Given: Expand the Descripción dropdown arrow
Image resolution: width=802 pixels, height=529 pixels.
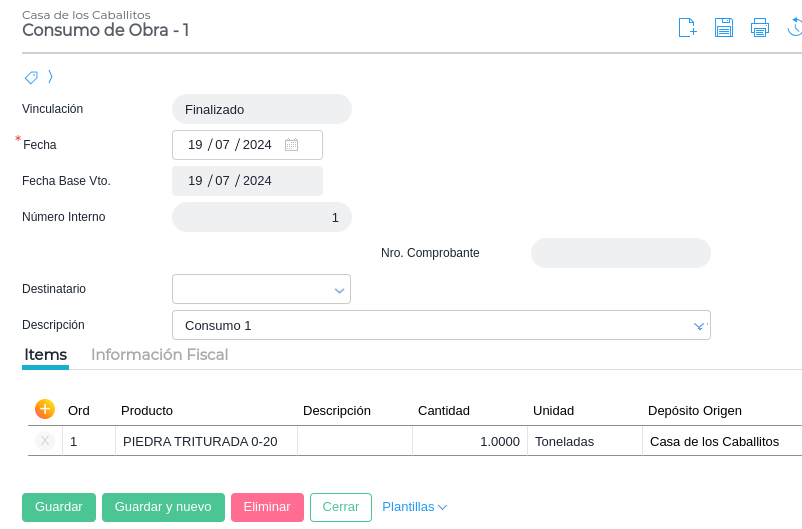Looking at the screenshot, I should tap(699, 326).
